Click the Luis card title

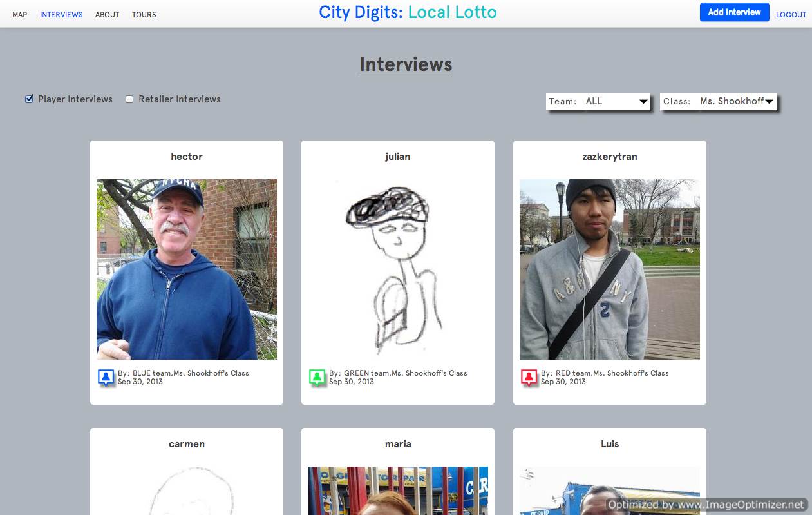[610, 444]
